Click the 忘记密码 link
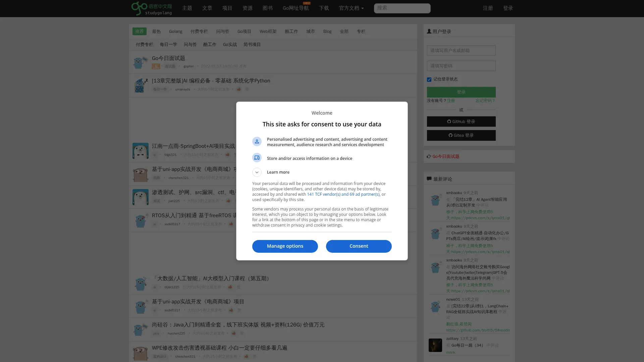Screen dimensions: 644x362 pos(485,101)
